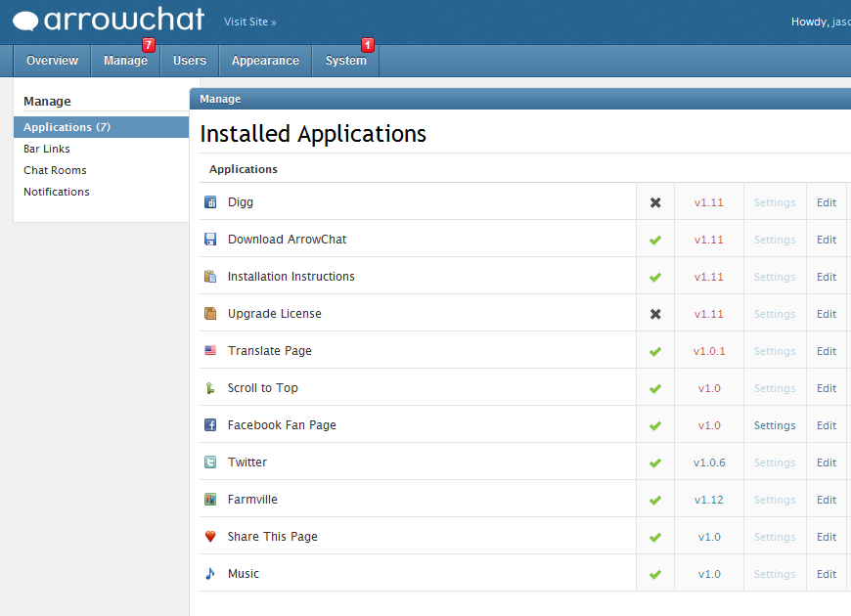Click the Digg application icon
This screenshot has height=616, width=851.
point(210,202)
